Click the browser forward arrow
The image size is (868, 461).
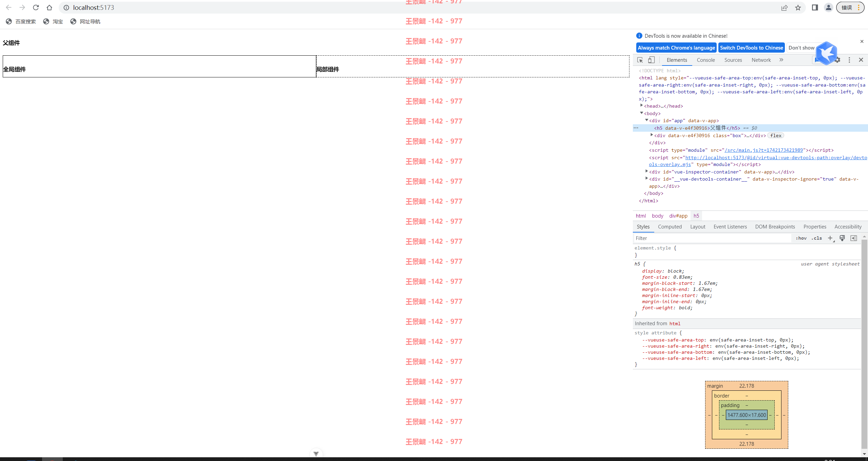point(22,7)
